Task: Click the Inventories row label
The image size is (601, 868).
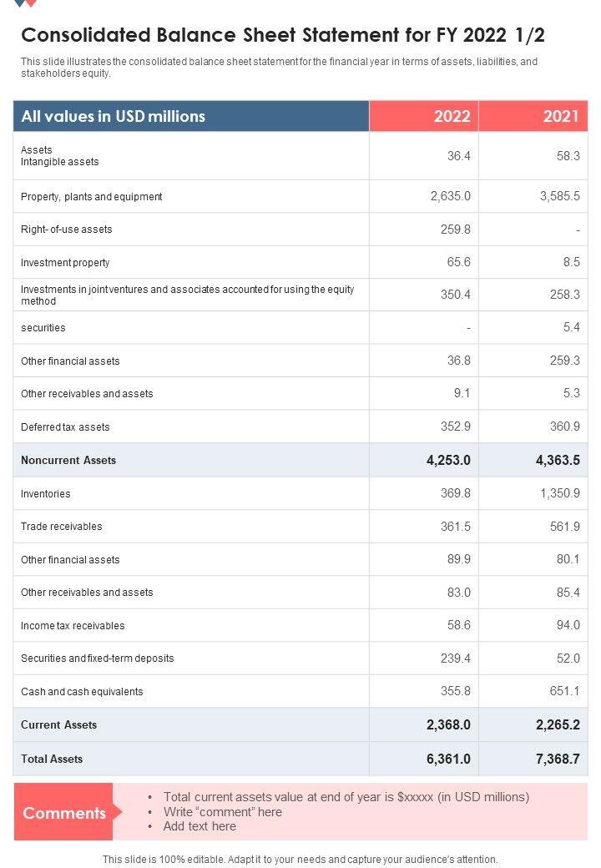Action: coord(46,494)
